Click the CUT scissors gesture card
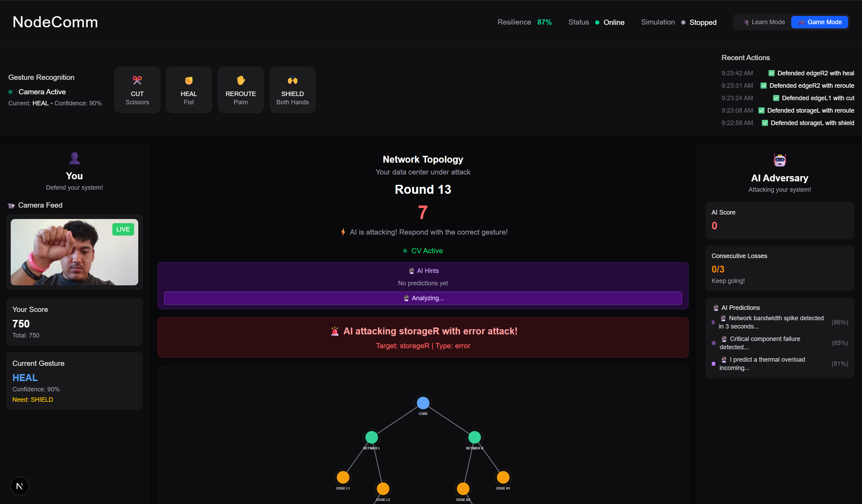Image resolution: width=862 pixels, height=504 pixels. click(137, 90)
